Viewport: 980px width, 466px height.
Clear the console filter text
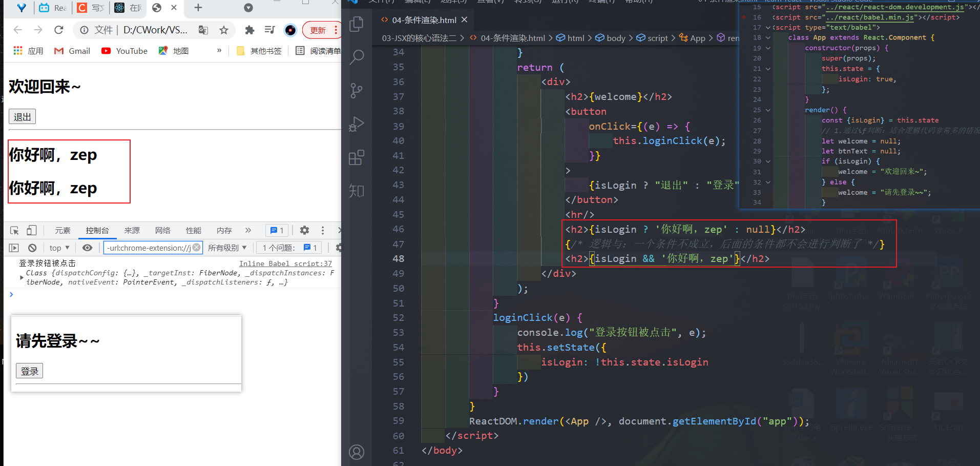click(197, 248)
